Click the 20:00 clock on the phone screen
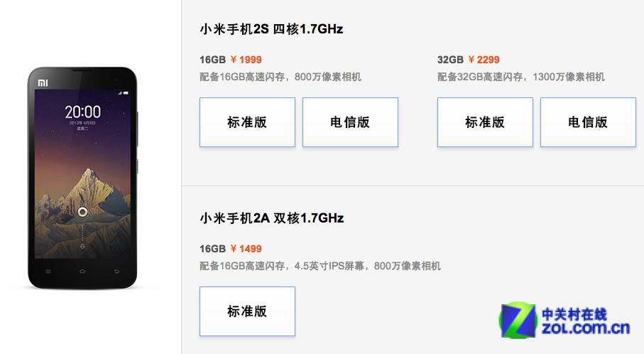644x354 pixels. click(82, 112)
